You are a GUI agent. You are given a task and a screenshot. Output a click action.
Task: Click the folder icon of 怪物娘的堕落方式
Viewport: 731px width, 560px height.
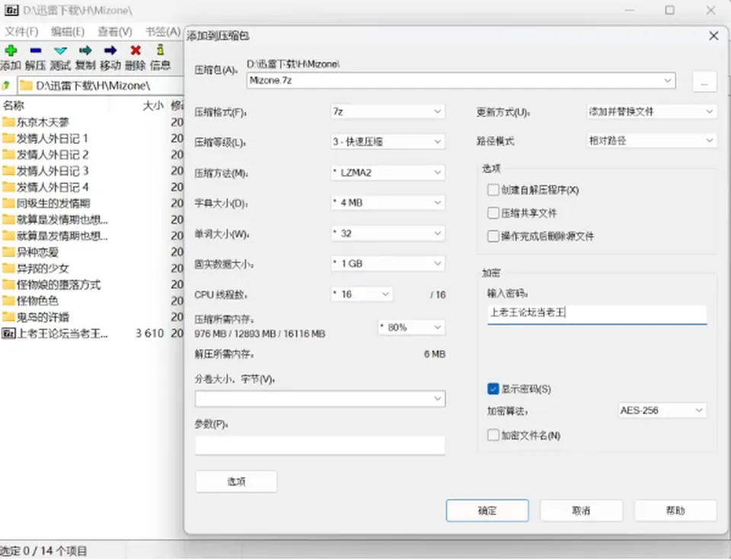[8, 285]
